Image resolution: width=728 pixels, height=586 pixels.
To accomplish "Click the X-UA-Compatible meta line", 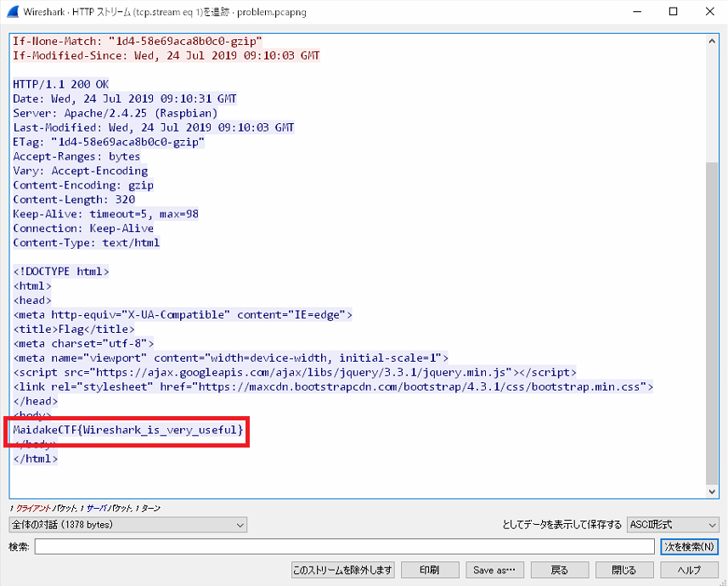I will coord(183,314).
